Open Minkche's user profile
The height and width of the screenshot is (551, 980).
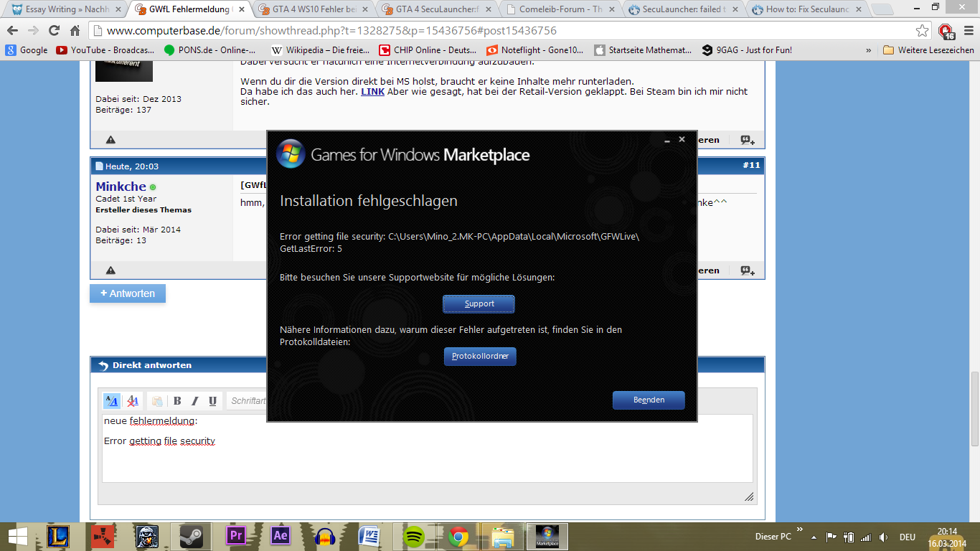(x=121, y=187)
